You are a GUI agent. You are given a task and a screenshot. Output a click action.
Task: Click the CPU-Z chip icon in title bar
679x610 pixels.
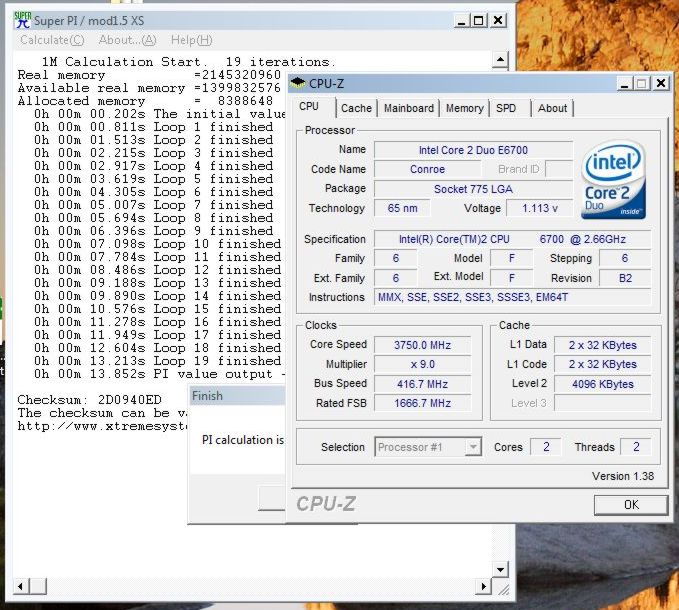click(299, 84)
